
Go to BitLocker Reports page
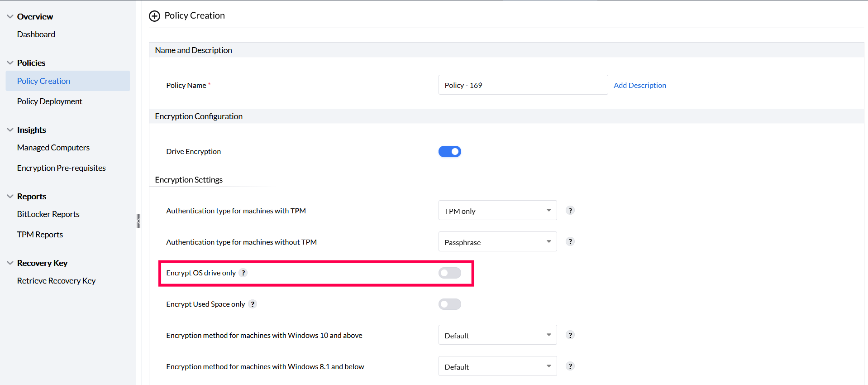coord(48,214)
